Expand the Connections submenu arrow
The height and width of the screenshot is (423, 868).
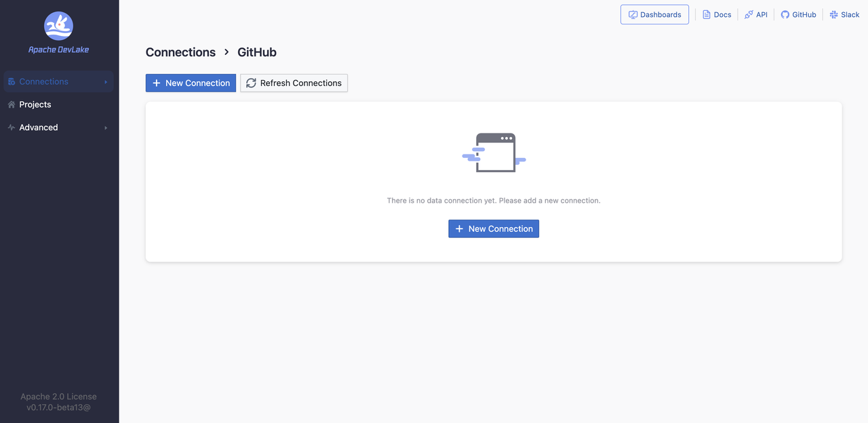(106, 82)
